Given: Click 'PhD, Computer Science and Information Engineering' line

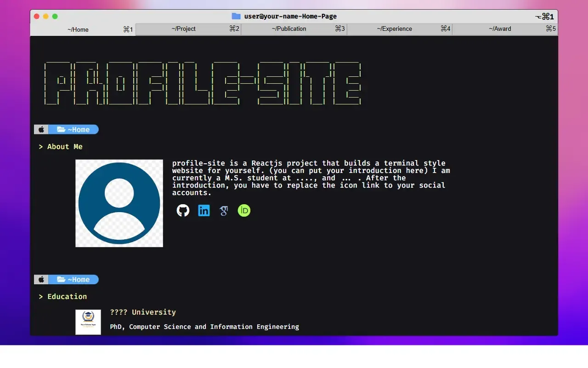Looking at the screenshot, I should pos(204,327).
